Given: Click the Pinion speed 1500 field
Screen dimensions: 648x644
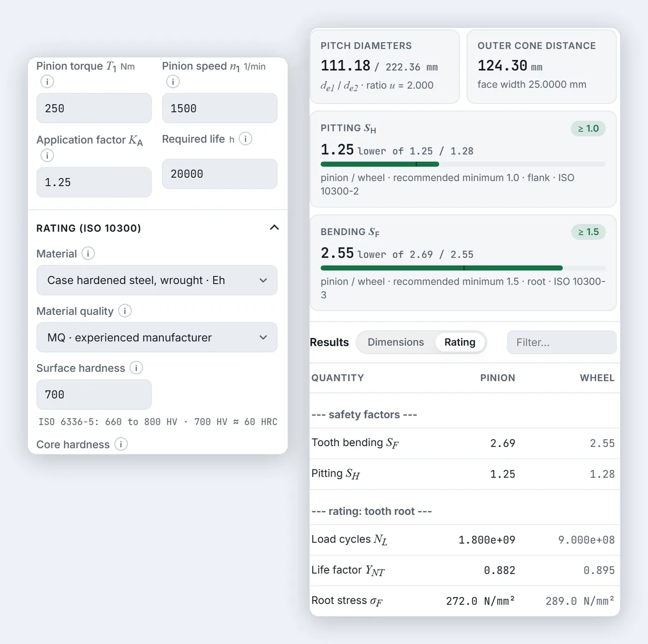Looking at the screenshot, I should (x=220, y=108).
